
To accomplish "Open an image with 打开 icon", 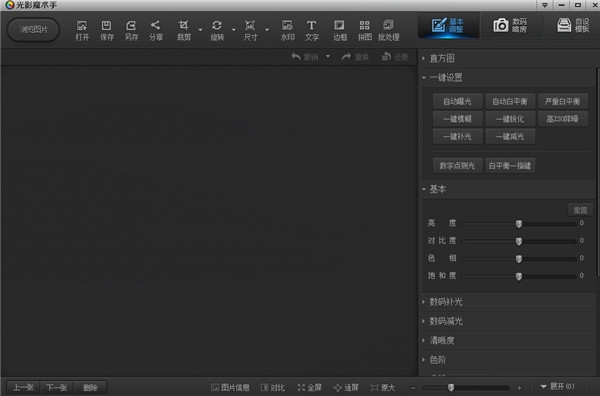I will point(82,31).
